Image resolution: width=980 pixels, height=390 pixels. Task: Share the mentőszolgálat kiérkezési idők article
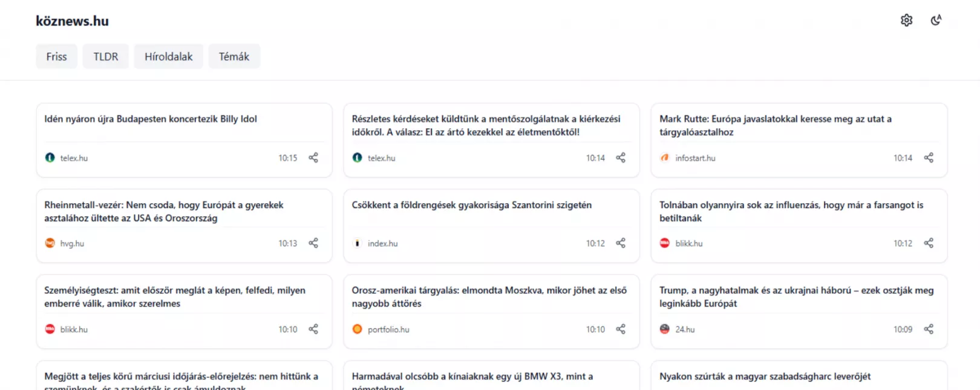[621, 158]
